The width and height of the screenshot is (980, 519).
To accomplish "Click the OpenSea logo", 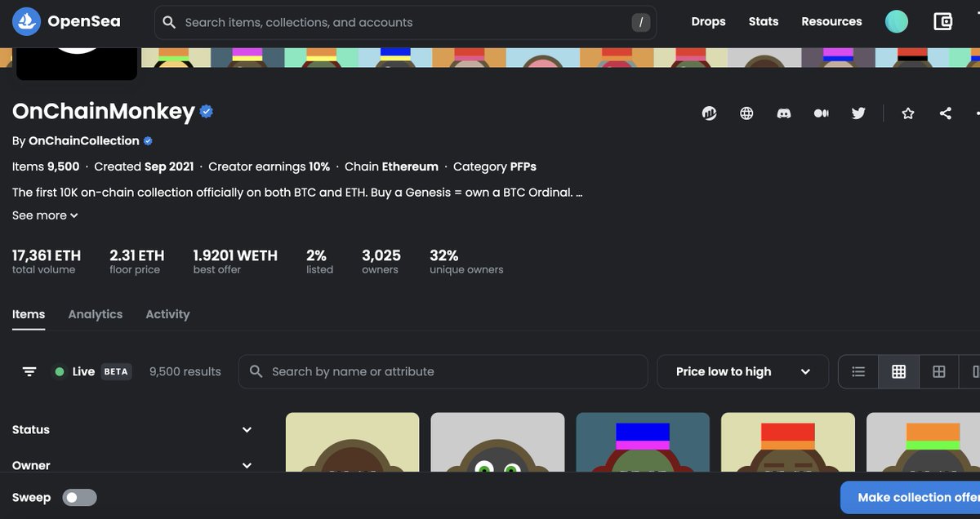I will pos(66,22).
